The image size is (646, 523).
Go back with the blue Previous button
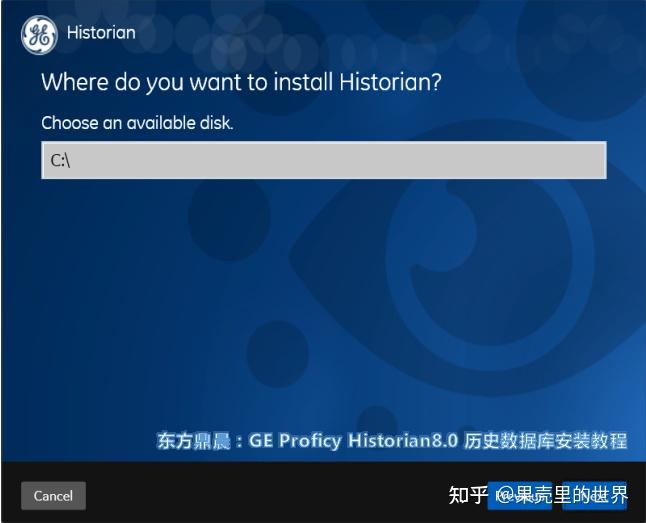tap(520, 496)
